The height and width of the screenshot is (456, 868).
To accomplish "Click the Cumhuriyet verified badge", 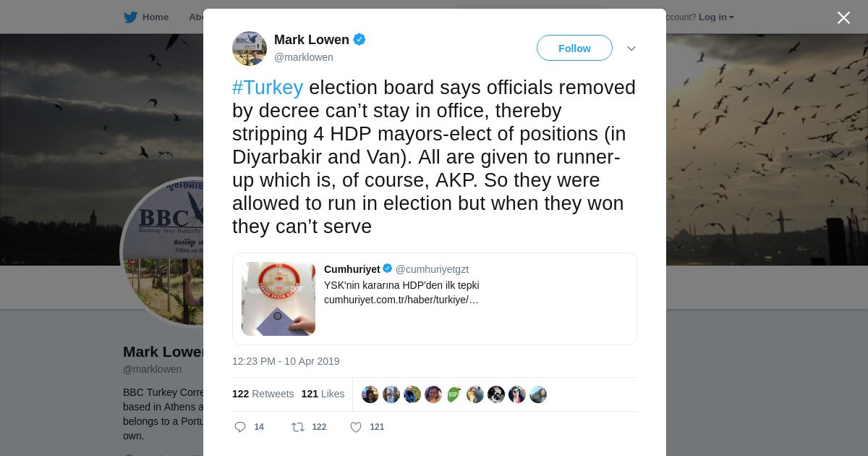I will [x=388, y=269].
